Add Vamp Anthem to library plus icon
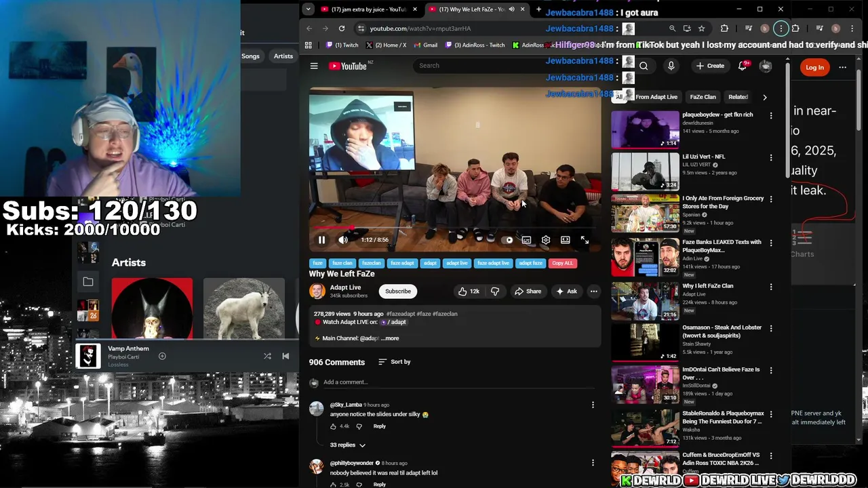868x488 pixels. [162, 357]
